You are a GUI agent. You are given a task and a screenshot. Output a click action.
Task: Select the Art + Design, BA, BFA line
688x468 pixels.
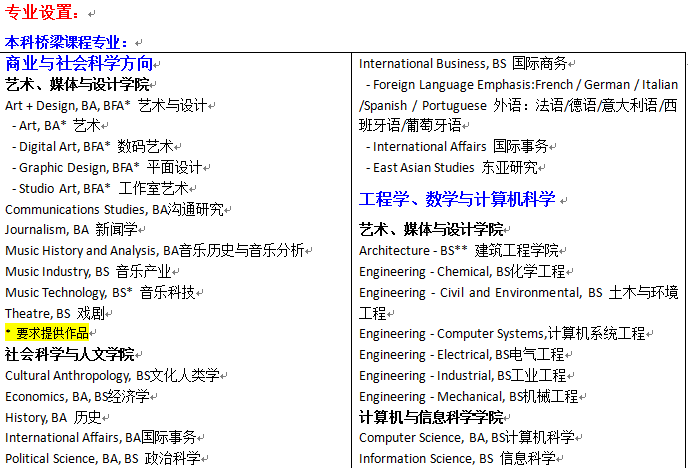pos(105,105)
